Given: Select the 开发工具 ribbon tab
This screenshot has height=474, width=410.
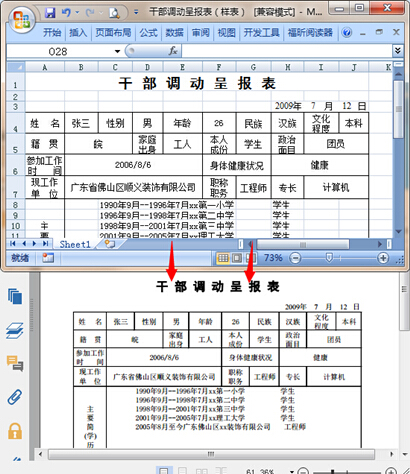Looking at the screenshot, I should (261, 33).
